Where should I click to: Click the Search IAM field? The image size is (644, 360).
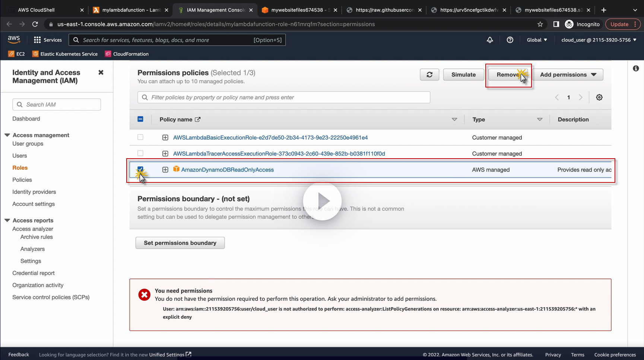pos(57,105)
